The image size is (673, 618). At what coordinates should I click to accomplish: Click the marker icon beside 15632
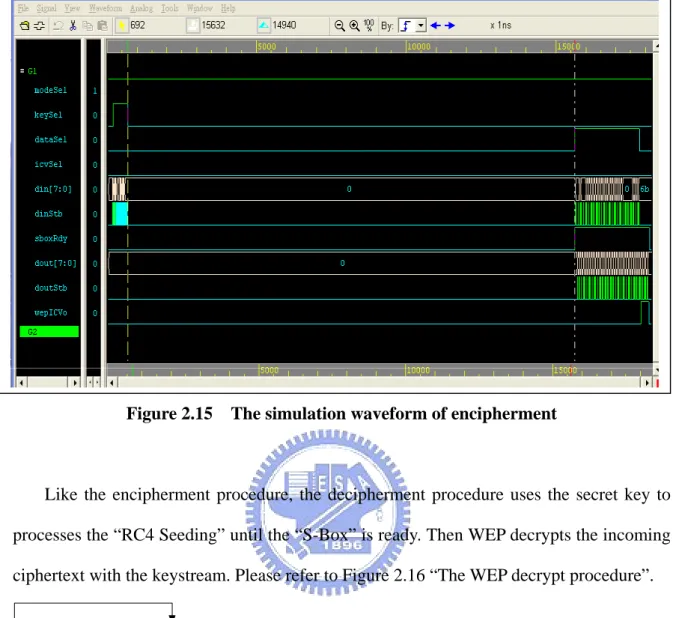pyautogui.click(x=193, y=26)
